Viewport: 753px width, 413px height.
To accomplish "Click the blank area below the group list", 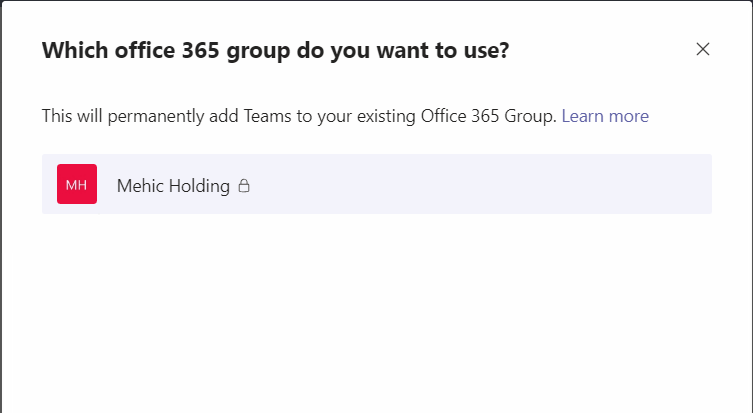I will pyautogui.click(x=376, y=310).
